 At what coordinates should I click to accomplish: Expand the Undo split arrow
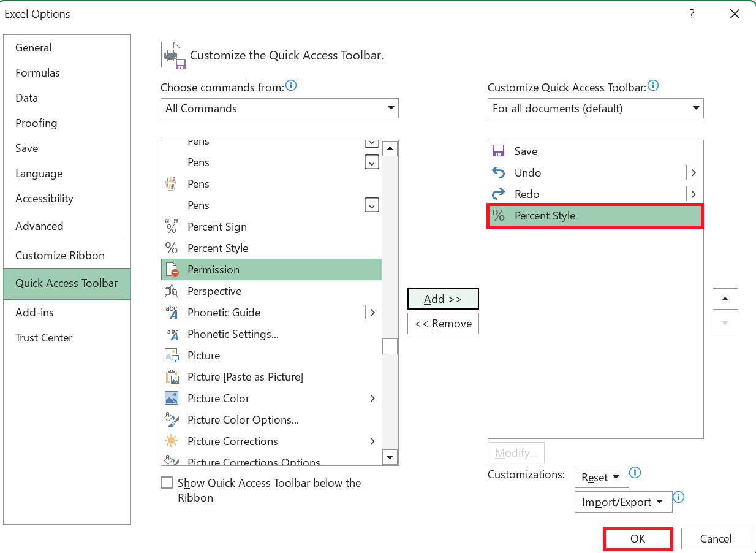[692, 173]
